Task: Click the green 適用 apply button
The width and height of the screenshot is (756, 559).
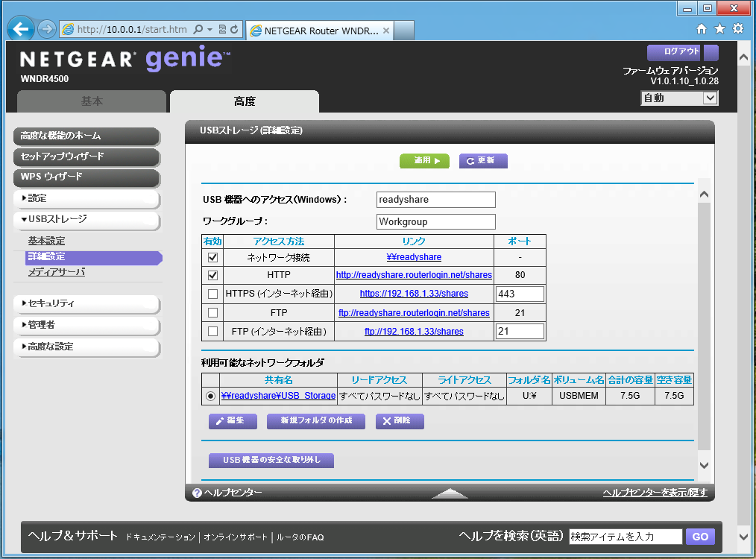Action: pos(424,160)
